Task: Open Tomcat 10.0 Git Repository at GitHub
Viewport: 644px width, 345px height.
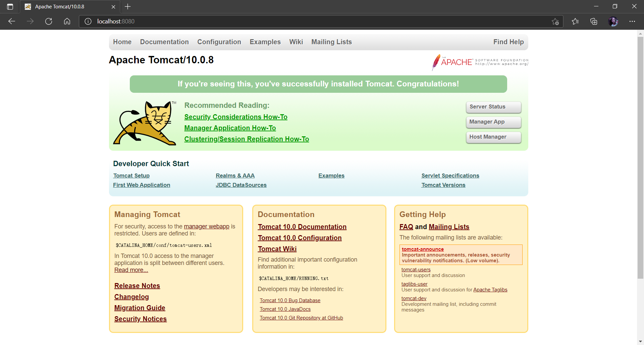Action: click(x=302, y=318)
